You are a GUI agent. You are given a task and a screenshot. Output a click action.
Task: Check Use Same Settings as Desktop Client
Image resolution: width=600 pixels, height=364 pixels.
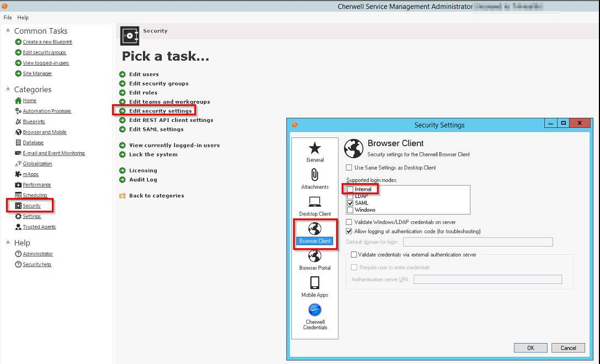pyautogui.click(x=349, y=168)
